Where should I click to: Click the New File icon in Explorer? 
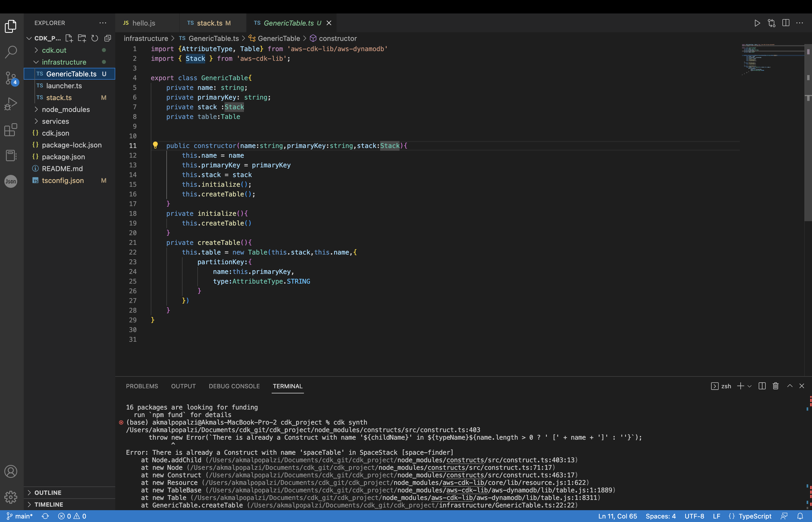pyautogui.click(x=69, y=38)
